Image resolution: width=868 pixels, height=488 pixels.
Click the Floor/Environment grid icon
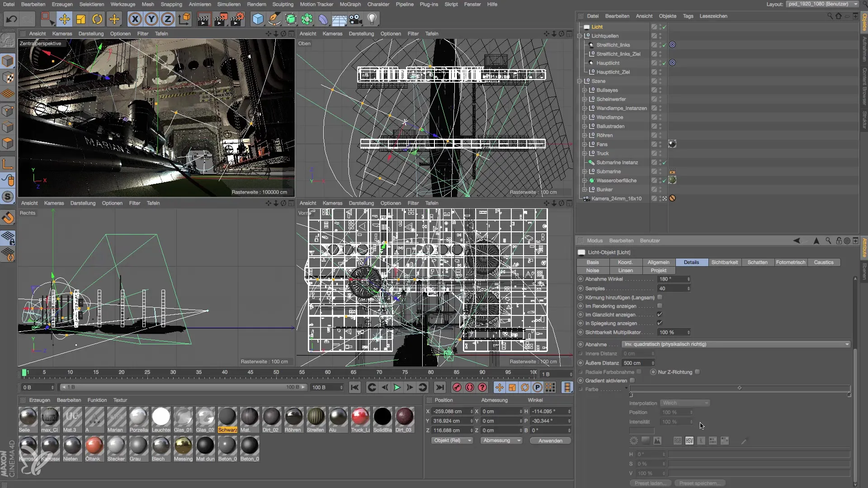339,19
